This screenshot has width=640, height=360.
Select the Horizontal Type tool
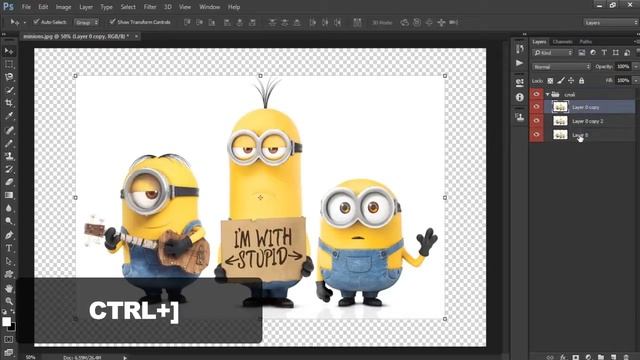[9, 248]
